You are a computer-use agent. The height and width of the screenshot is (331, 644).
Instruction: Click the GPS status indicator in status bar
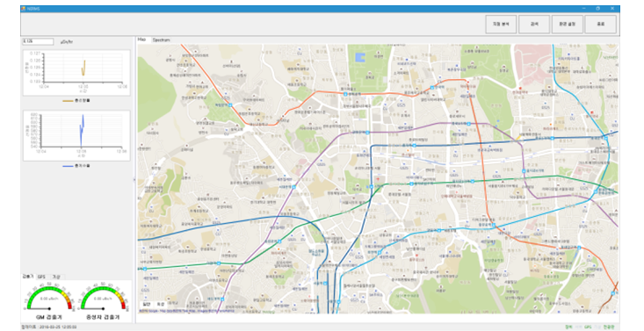[588, 327]
